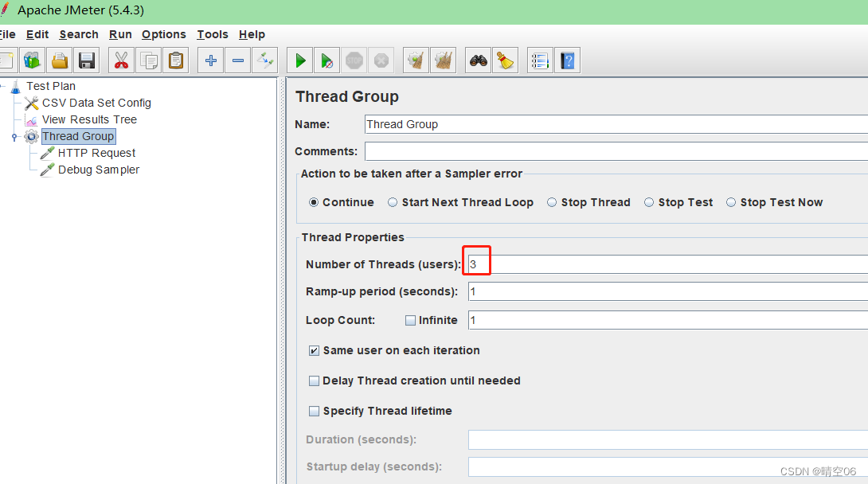Open Help with question mark icon
Image resolution: width=868 pixels, height=484 pixels.
coord(568,60)
